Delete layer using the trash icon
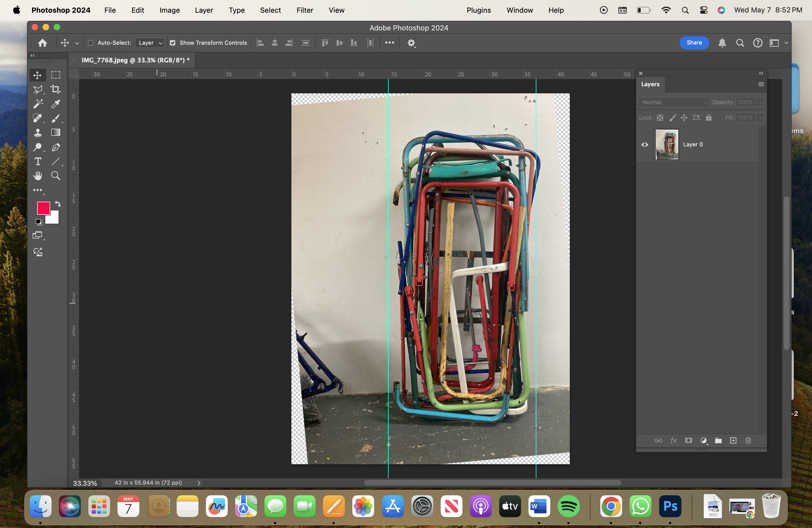Viewport: 812px width, 528px height. pos(748,440)
